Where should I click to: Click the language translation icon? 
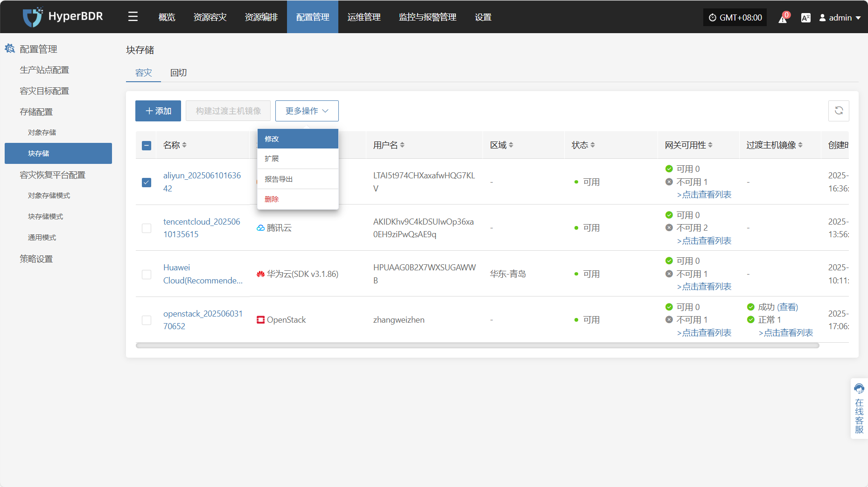(x=805, y=18)
